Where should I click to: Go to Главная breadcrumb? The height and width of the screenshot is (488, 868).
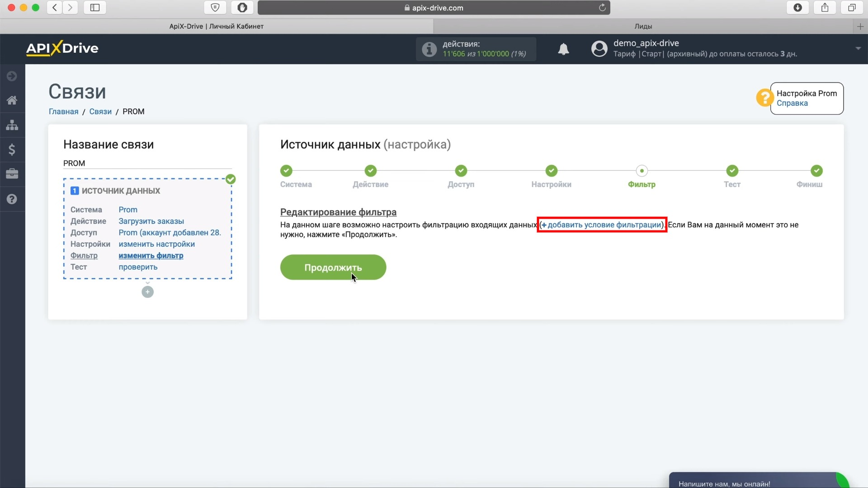[63, 112]
